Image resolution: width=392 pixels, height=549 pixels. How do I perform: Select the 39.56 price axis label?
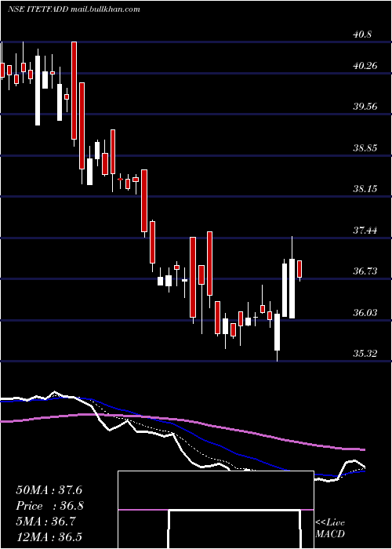365,107
